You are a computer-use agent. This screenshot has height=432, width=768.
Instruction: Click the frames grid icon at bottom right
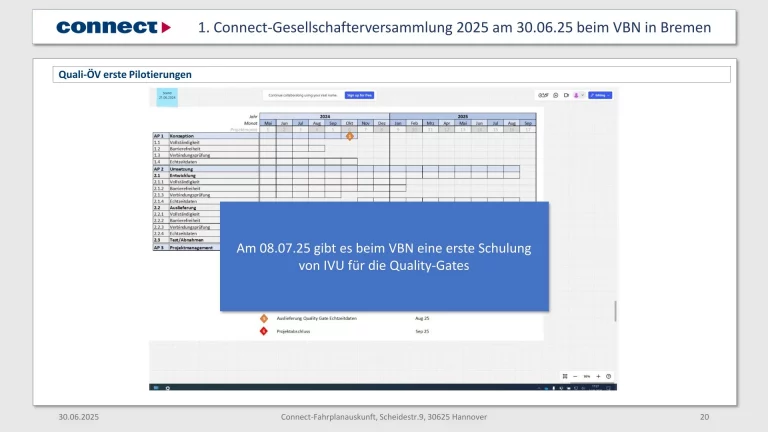click(x=565, y=376)
